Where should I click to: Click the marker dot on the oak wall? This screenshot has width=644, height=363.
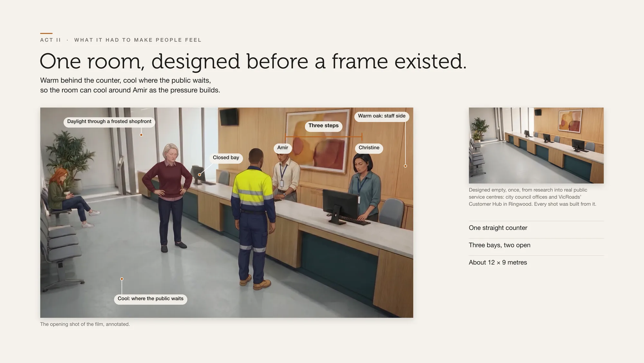405,166
